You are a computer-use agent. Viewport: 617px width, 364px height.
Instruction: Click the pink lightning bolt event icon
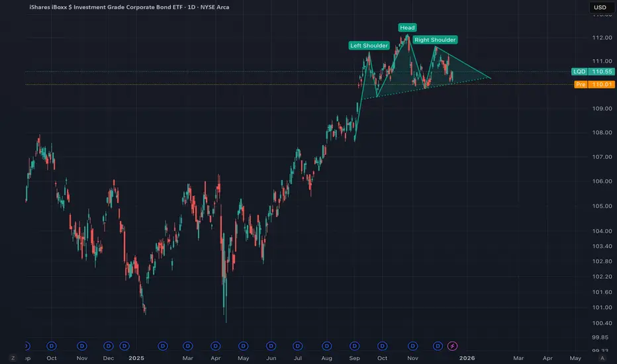pyautogui.click(x=452, y=346)
